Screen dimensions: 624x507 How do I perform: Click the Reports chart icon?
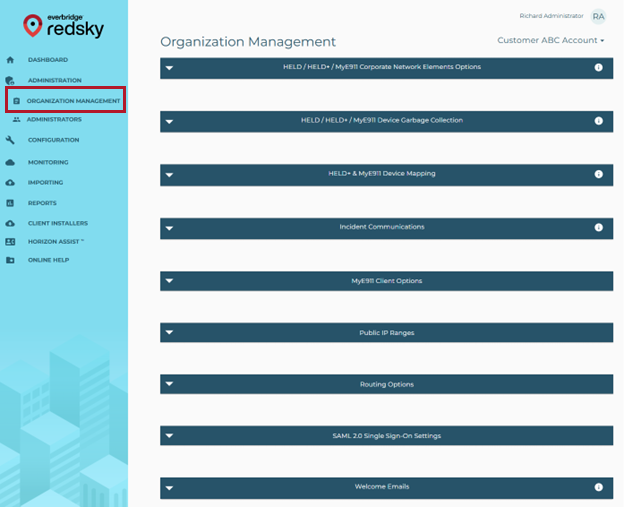pyautogui.click(x=10, y=203)
